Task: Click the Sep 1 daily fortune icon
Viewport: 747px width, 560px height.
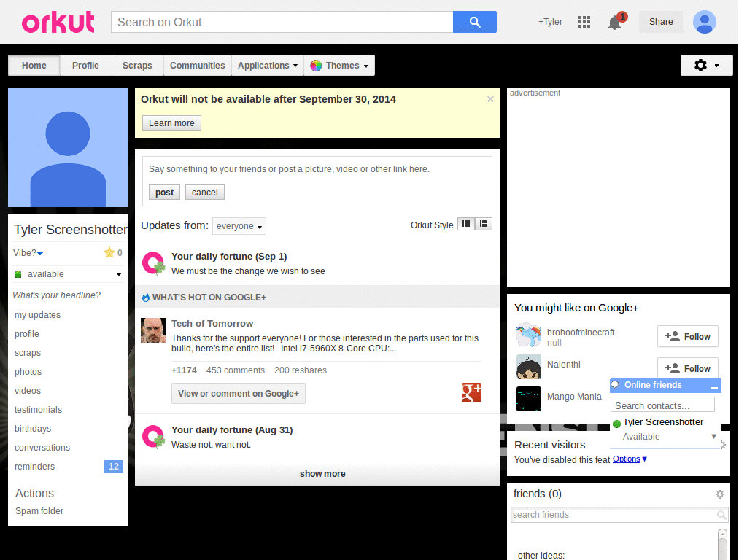Action: (153, 263)
